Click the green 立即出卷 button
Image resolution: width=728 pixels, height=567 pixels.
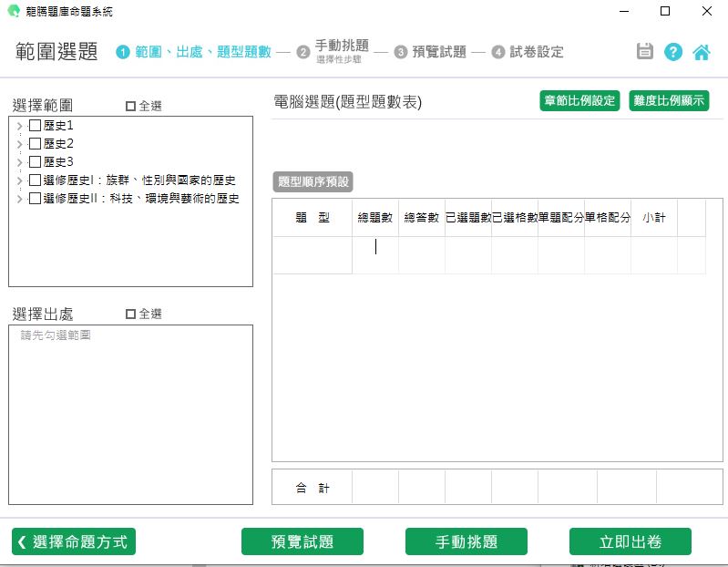pos(630,541)
